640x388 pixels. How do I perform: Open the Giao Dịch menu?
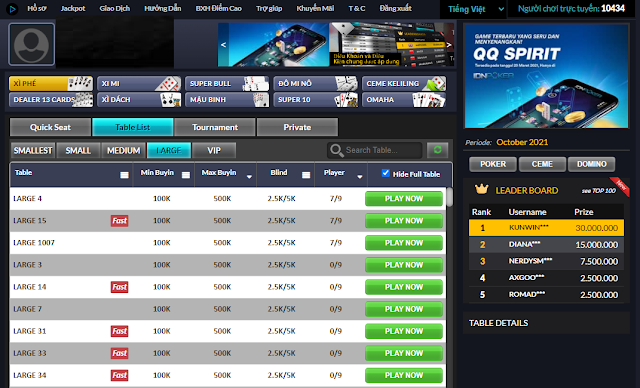tap(115, 8)
